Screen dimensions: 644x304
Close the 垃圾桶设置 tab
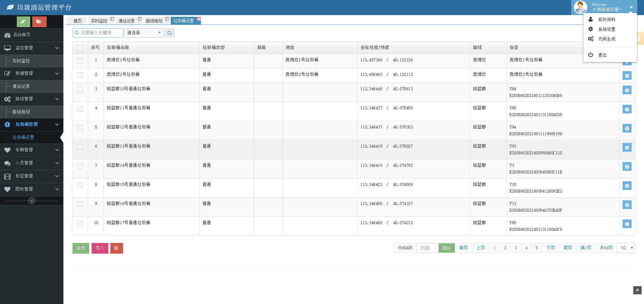tap(199, 19)
